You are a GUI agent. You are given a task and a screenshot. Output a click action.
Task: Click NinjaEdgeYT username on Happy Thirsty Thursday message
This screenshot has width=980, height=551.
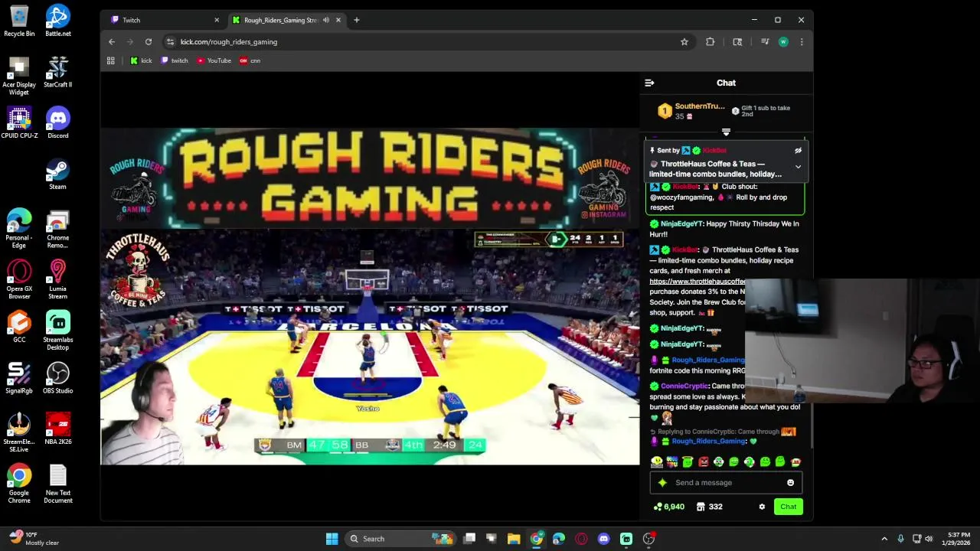[681, 223]
